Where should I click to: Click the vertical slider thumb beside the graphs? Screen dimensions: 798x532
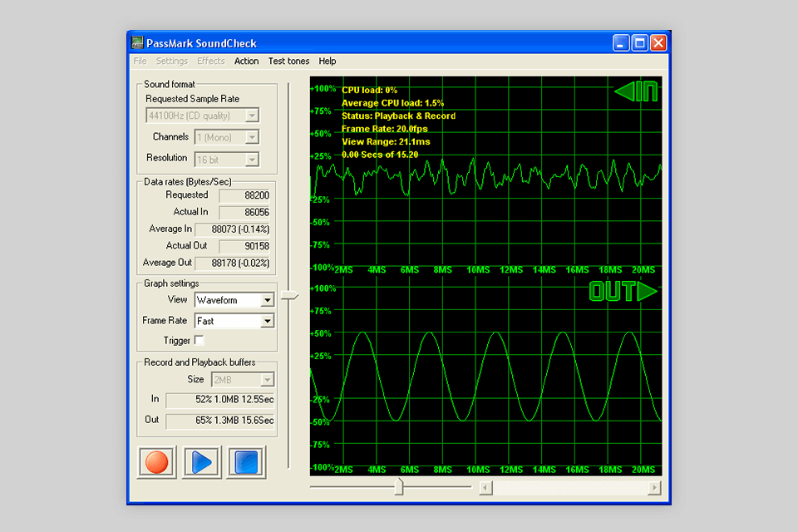click(x=289, y=295)
